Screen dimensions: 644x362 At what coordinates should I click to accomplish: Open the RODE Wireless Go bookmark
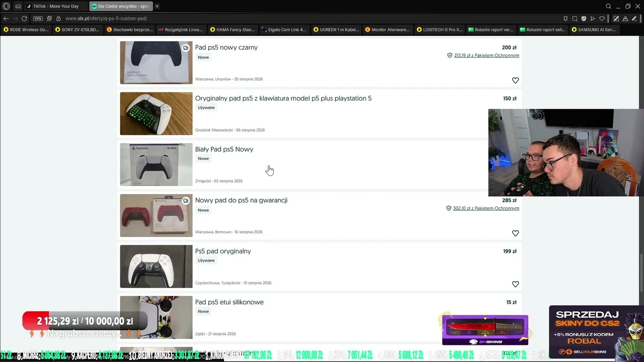click(x=26, y=30)
